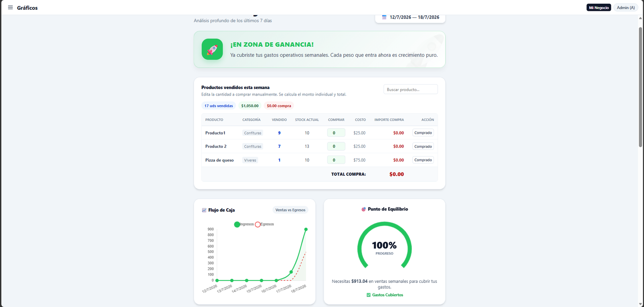The height and width of the screenshot is (307, 644).
Task: Click the VENDIDO column header
Action: click(x=279, y=120)
